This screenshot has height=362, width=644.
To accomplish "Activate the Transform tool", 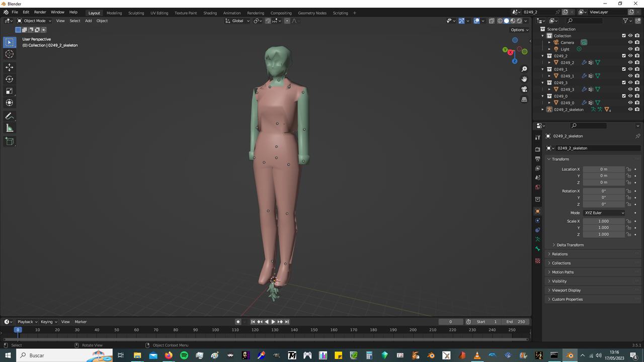I will [10, 103].
